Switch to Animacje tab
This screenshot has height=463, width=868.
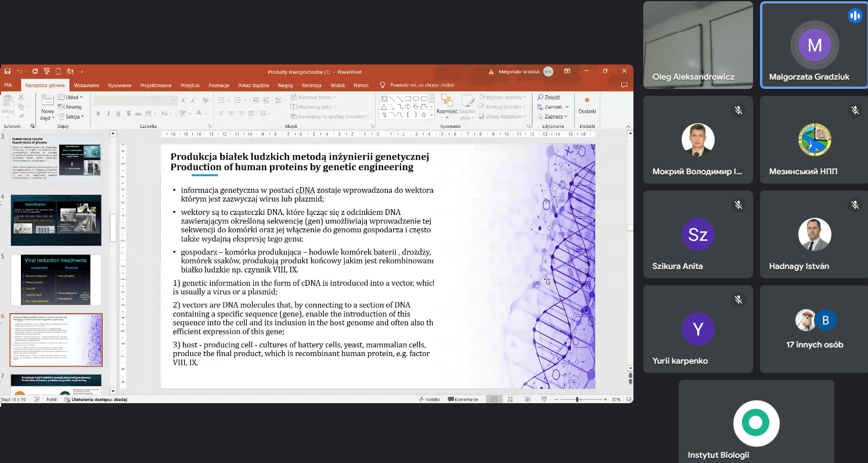click(x=219, y=85)
